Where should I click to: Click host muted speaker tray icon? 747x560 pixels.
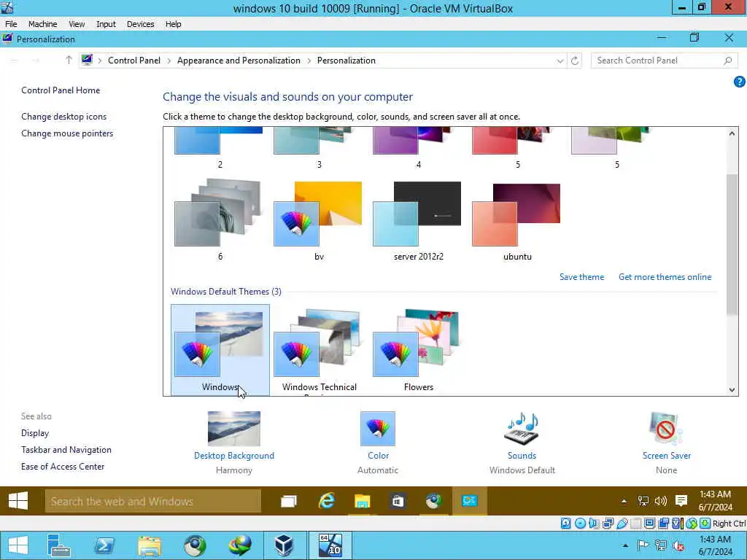[678, 545]
